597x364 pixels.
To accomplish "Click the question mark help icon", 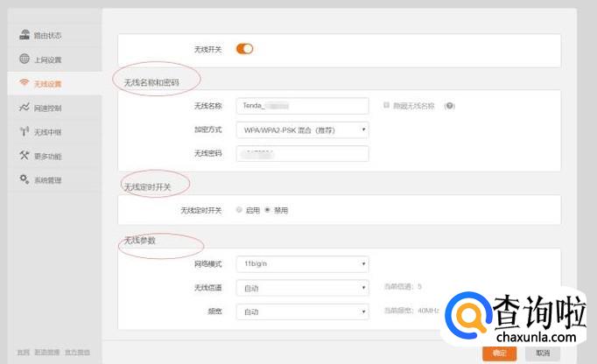I will (x=450, y=106).
